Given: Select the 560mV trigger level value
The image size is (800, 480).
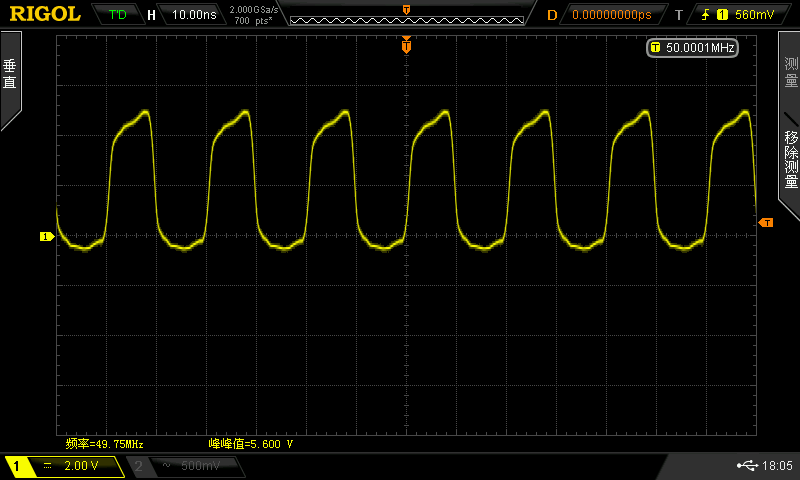Looking at the screenshot, I should tap(754, 14).
